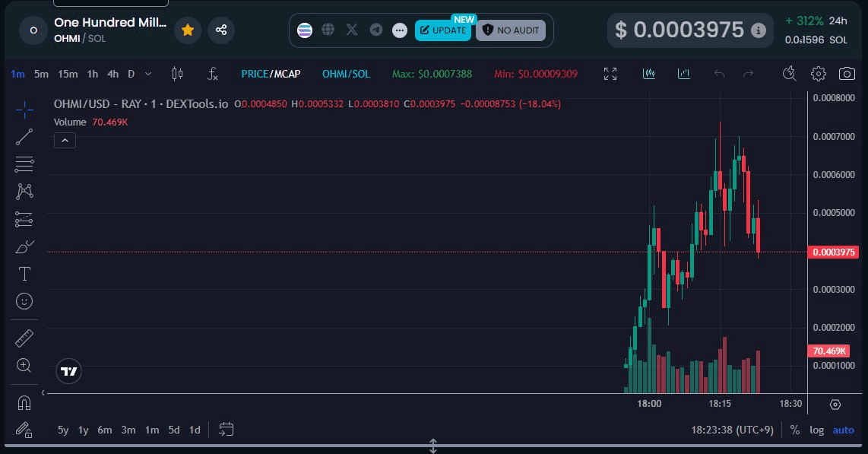Collapse the indicator legend chevron

pos(65,141)
